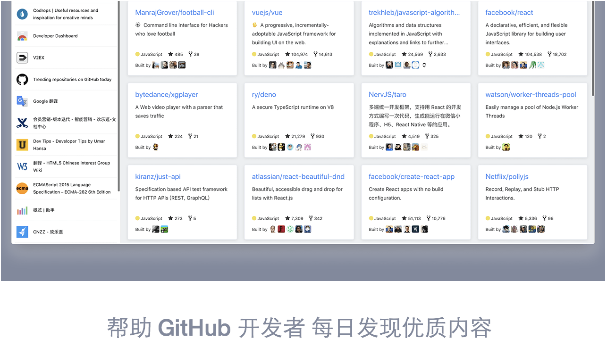This screenshot has width=607, height=364.
Task: Click the fork count on trekhleb/javascript-algorithms card
Action: 437,54
